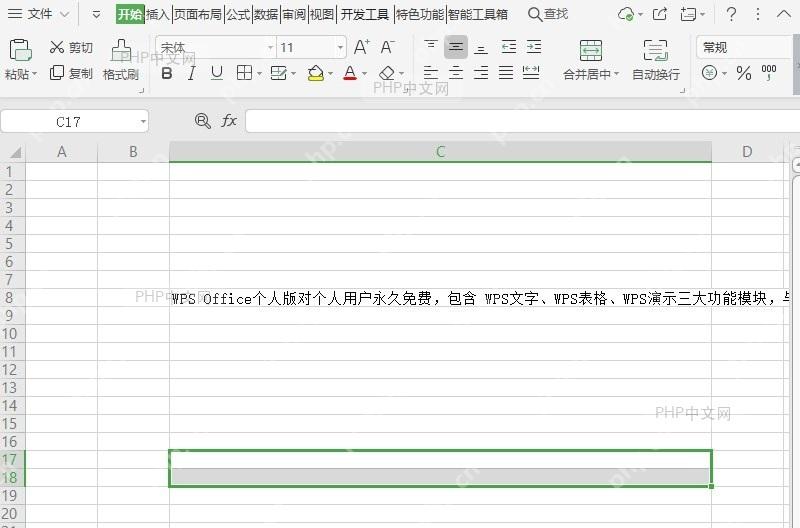Viewport: 800px width, 528px height.
Task: Open the more options vertical dots
Action: point(758,14)
